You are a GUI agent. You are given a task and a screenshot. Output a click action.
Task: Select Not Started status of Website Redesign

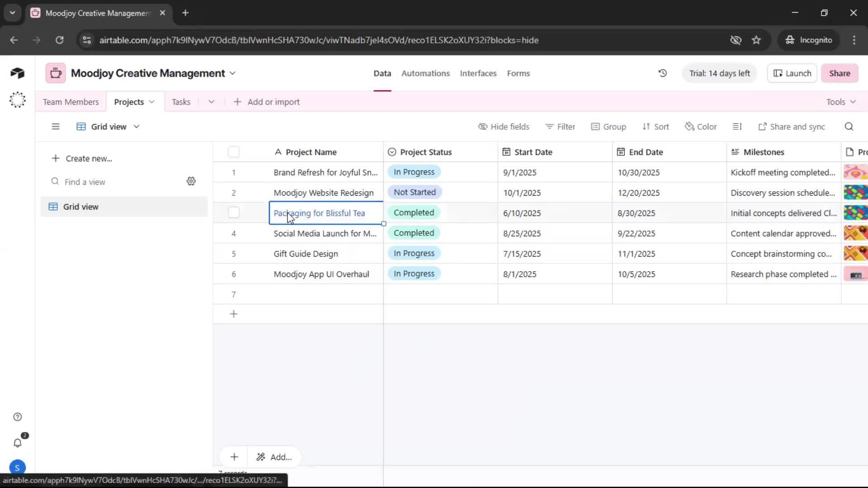[x=415, y=192]
